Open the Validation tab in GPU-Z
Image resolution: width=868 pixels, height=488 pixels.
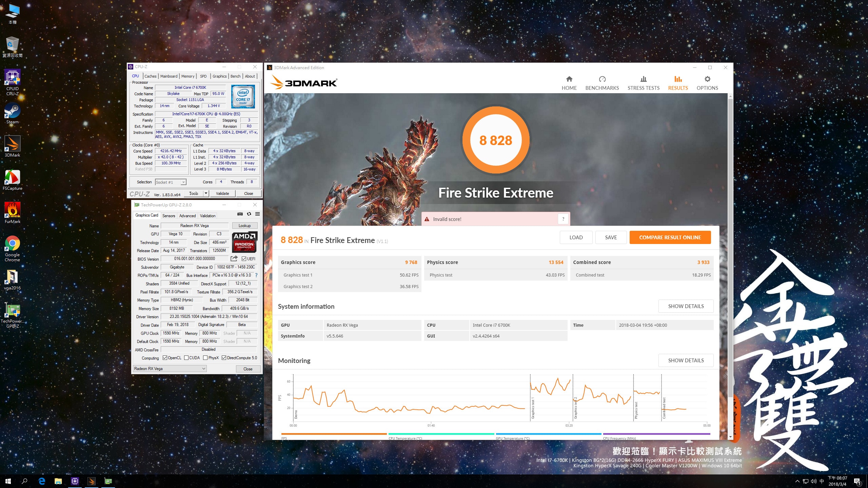208,216
